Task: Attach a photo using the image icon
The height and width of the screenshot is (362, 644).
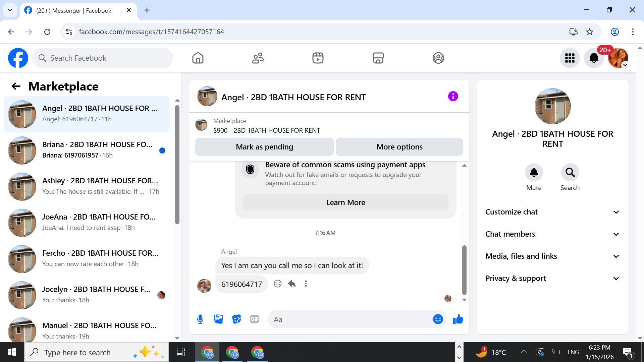Action: pyautogui.click(x=218, y=319)
